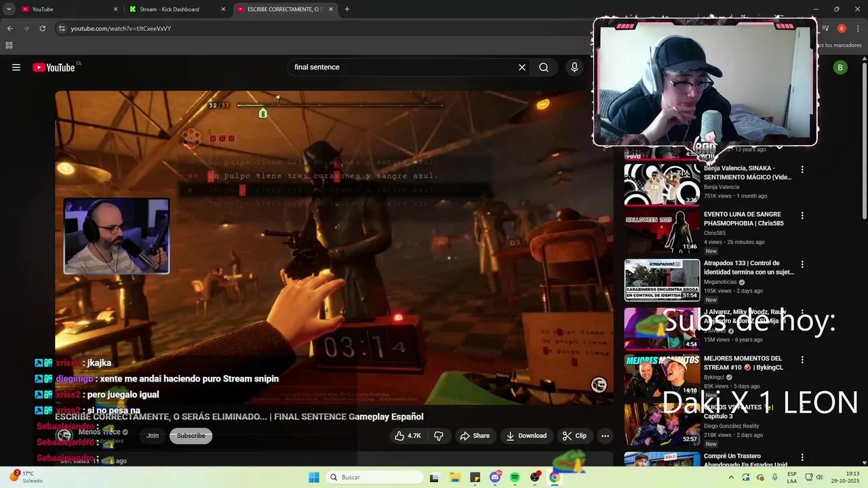The image size is (868, 488).
Task: Open Chrome profile avatar in toolbar
Action: [x=842, y=28]
